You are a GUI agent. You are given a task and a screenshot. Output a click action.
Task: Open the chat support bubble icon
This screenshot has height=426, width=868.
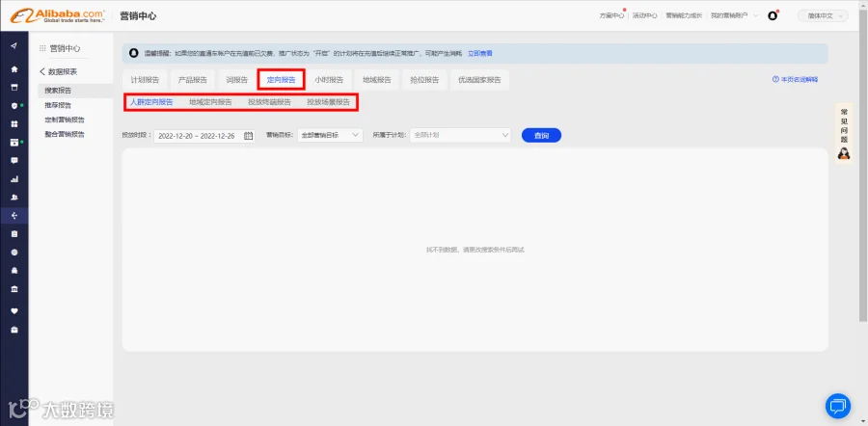(x=837, y=406)
